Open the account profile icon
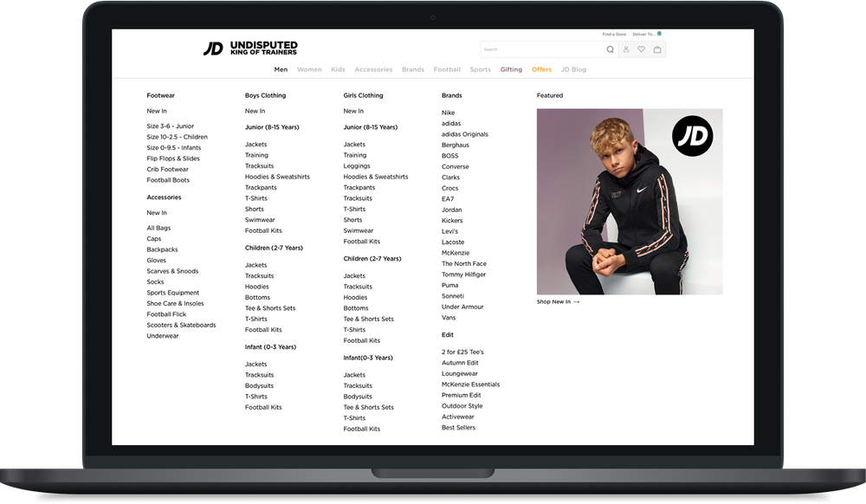 pyautogui.click(x=626, y=49)
